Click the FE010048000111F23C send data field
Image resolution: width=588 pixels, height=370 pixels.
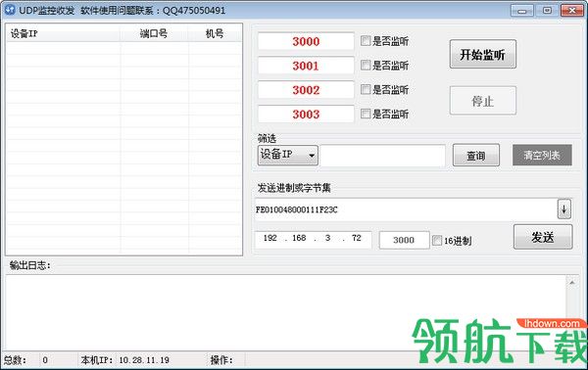(406, 209)
